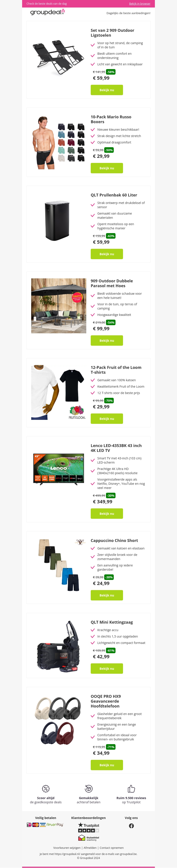Open Voorkeuren wijzigen link
177x868 pixels.
[67, 848]
